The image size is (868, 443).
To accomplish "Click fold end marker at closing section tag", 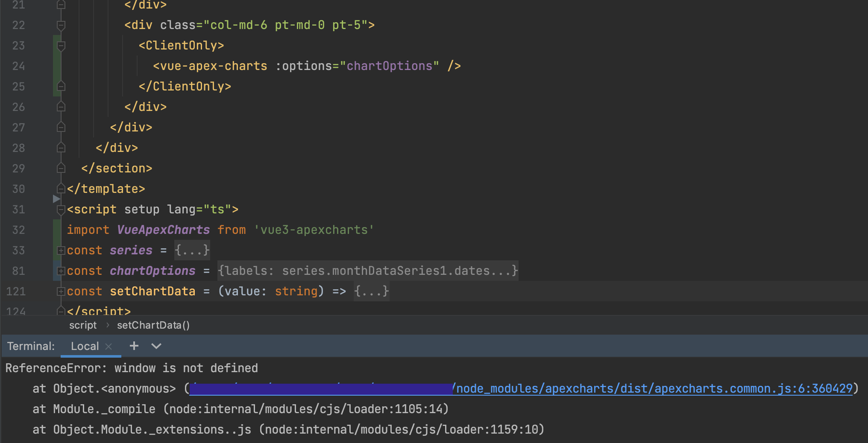I will tap(61, 168).
